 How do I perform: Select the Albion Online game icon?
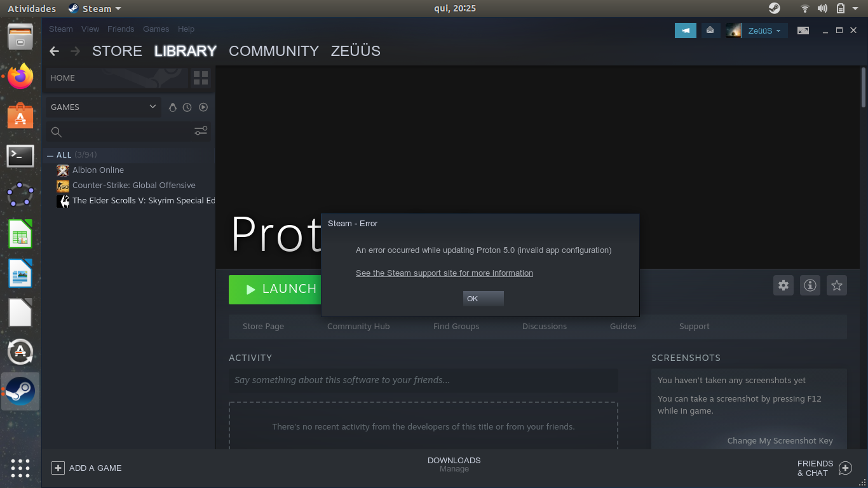63,170
